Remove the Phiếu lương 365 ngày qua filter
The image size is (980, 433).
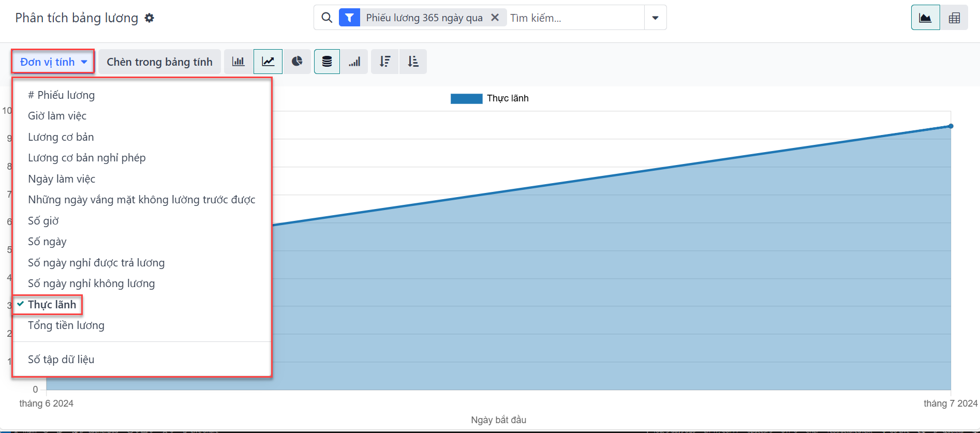pyautogui.click(x=495, y=18)
